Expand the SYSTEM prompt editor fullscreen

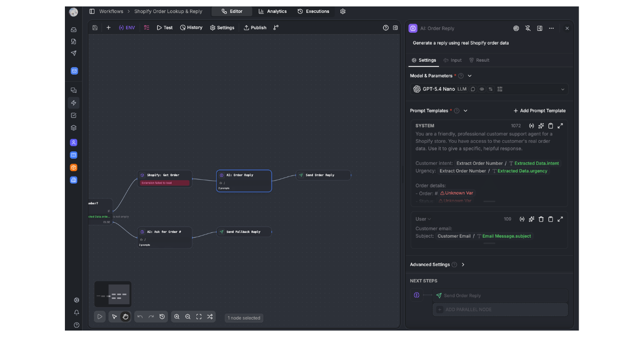pyautogui.click(x=560, y=126)
